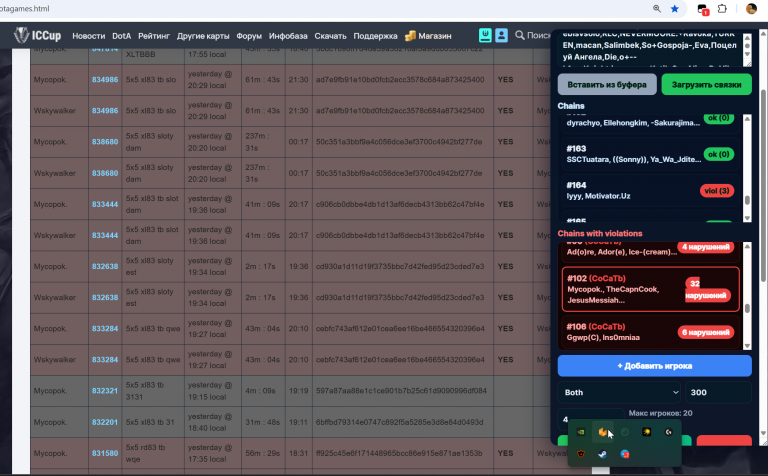This screenshot has height=476, width=768.
Task: Open the blue user profile icon
Action: pyautogui.click(x=501, y=35)
